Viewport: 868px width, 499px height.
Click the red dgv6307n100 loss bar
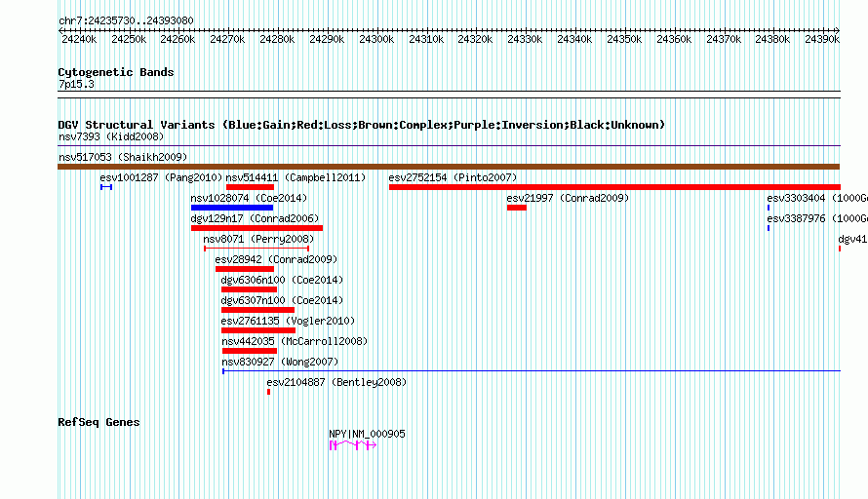click(x=258, y=310)
